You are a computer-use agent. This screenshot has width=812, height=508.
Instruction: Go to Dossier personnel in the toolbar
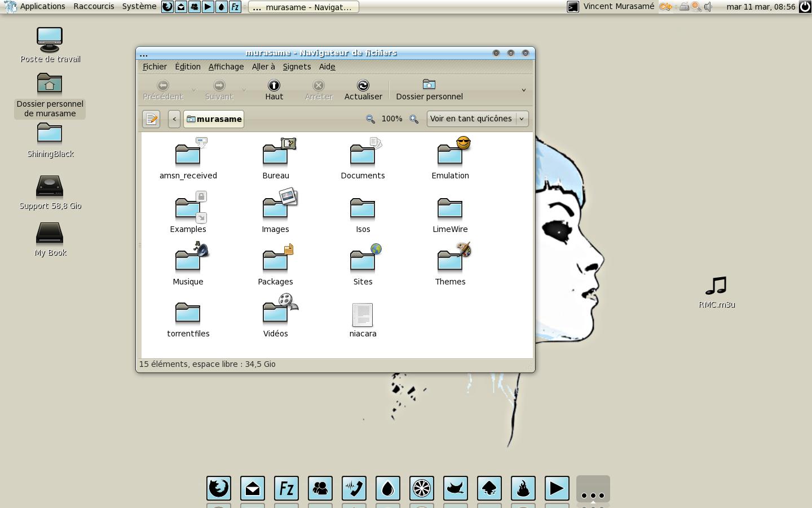[x=429, y=90]
